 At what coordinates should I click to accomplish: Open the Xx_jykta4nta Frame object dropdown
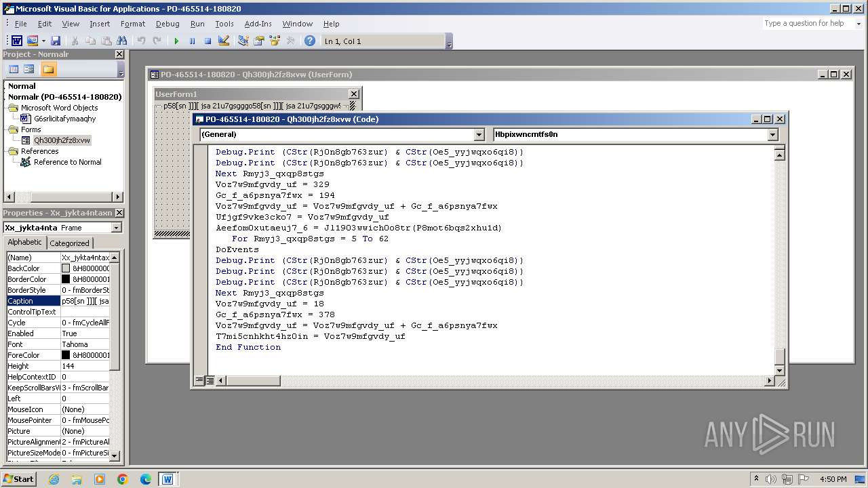116,228
